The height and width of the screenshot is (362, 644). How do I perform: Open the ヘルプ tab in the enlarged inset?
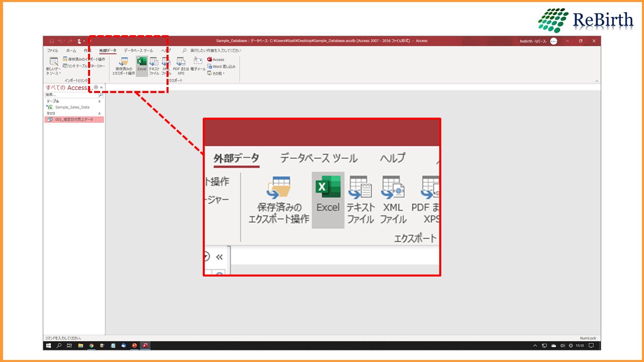click(x=392, y=158)
